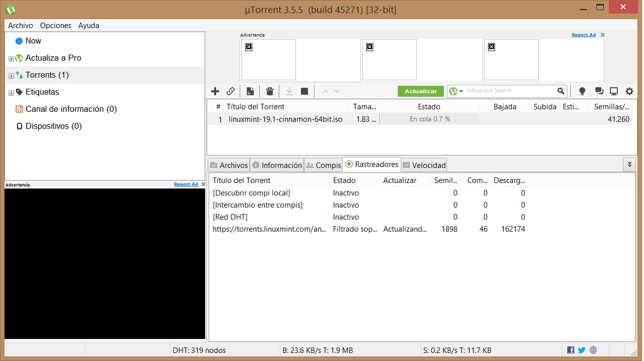Open the Opciones menu

tap(56, 26)
